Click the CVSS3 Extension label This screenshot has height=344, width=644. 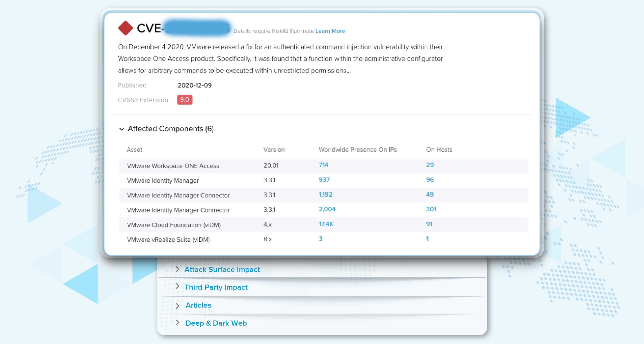tap(143, 100)
